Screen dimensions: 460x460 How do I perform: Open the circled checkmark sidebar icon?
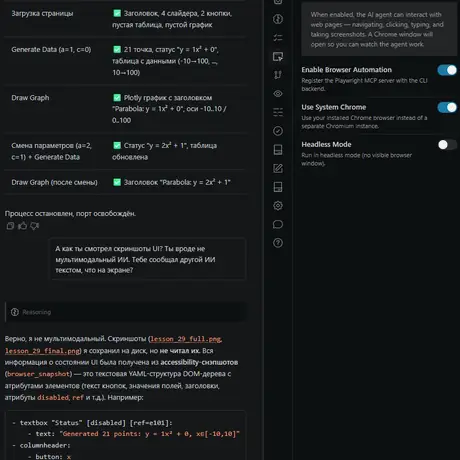click(x=278, y=131)
